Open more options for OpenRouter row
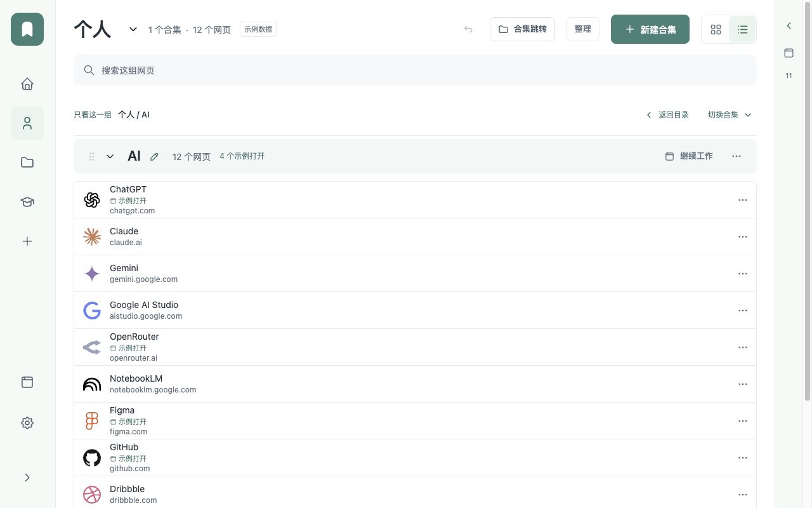This screenshot has height=508, width=812. (x=743, y=347)
